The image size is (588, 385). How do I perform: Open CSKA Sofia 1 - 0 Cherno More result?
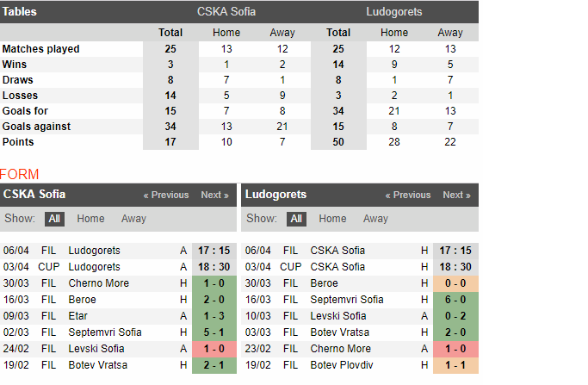point(214,283)
